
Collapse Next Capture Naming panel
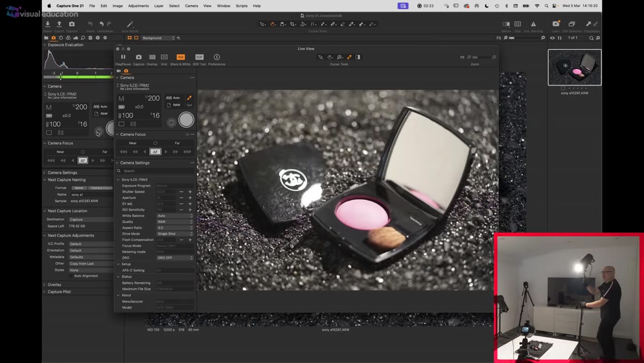pyautogui.click(x=45, y=180)
